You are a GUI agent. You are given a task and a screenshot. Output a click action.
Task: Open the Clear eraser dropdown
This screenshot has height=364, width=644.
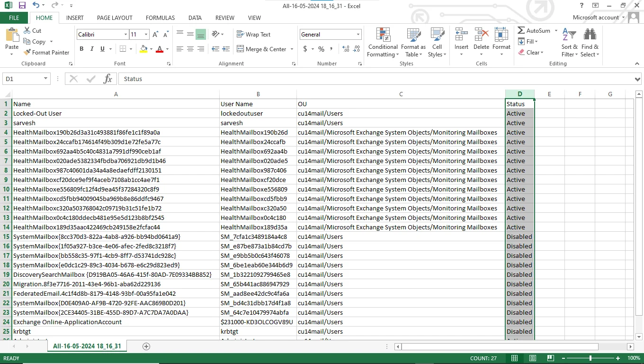[x=531, y=52]
